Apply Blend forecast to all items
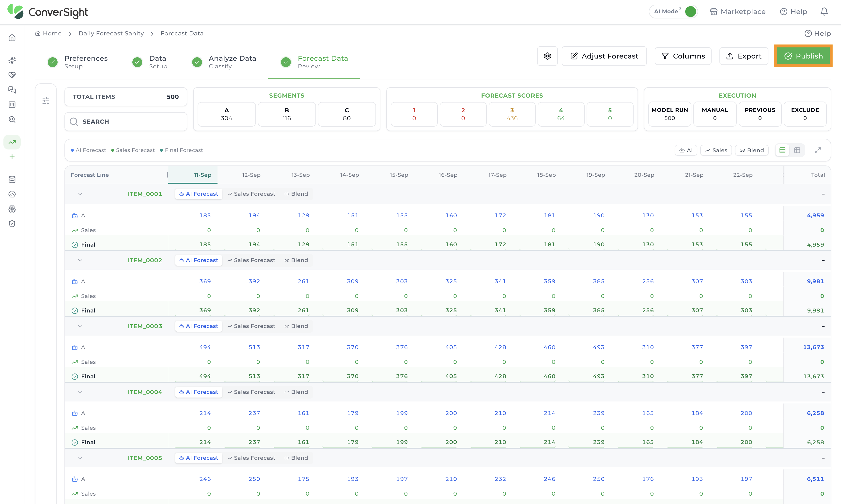841x504 pixels. pyautogui.click(x=752, y=150)
